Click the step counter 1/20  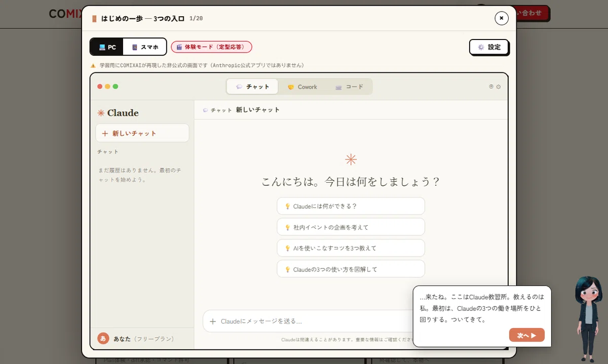tap(196, 18)
